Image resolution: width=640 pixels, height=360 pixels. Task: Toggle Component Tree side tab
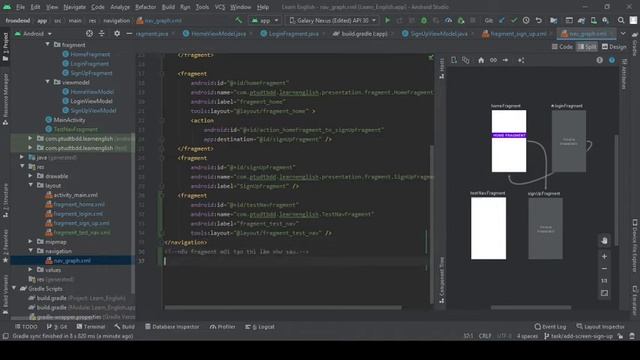[442, 280]
